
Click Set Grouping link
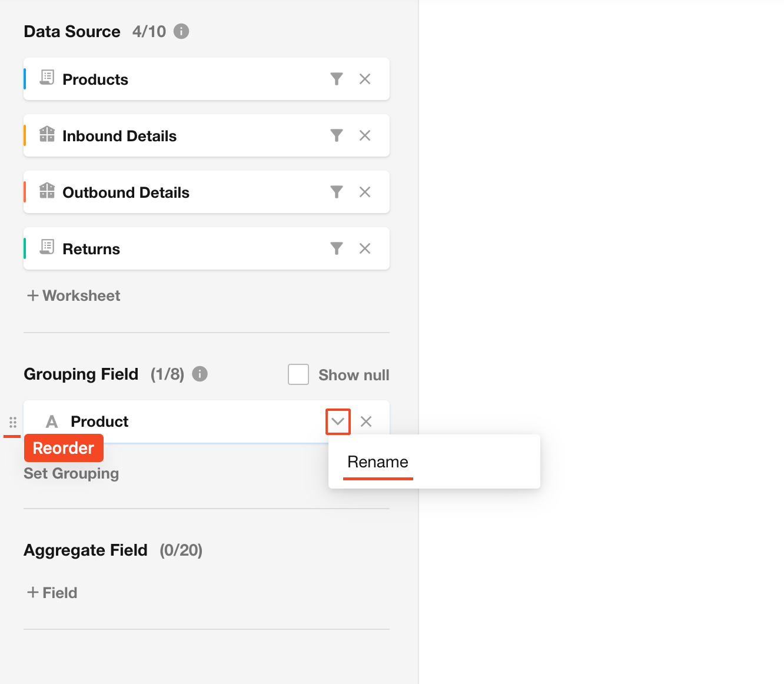[x=71, y=473]
